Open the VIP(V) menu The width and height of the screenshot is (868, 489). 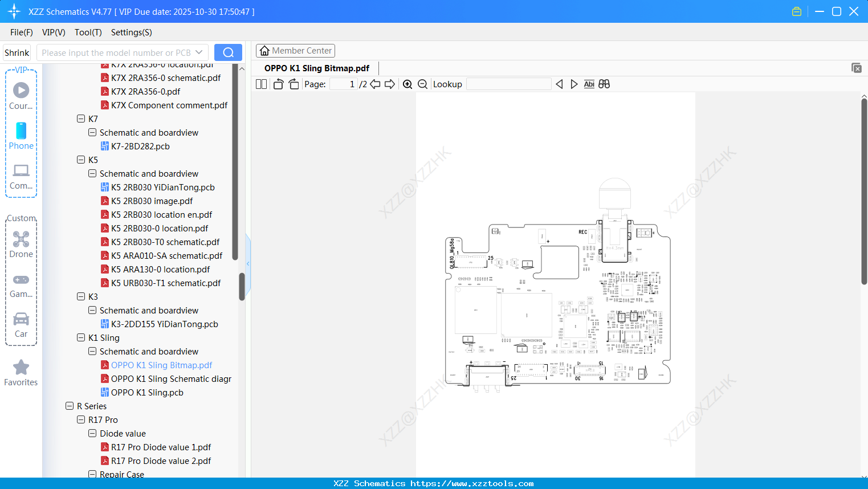[54, 32]
